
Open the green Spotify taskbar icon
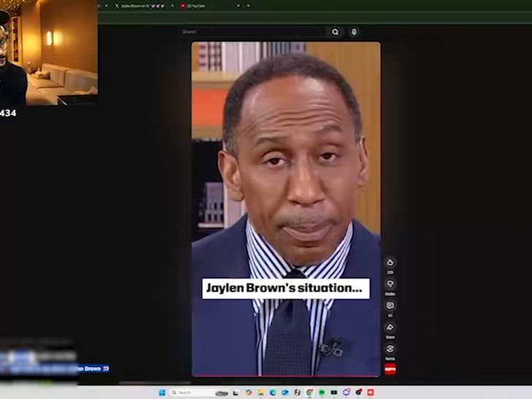coord(322,392)
